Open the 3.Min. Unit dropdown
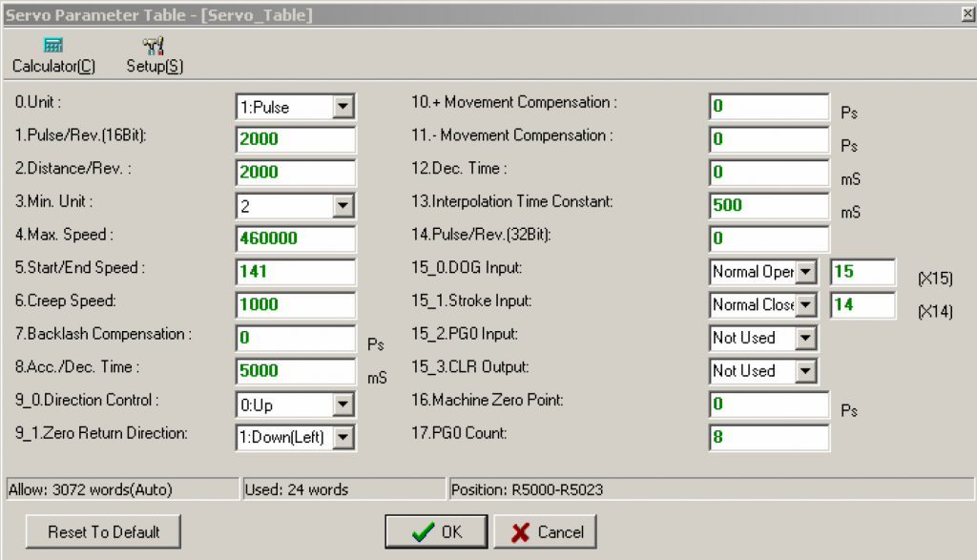Screen dimensions: 977x560 [x=343, y=205]
